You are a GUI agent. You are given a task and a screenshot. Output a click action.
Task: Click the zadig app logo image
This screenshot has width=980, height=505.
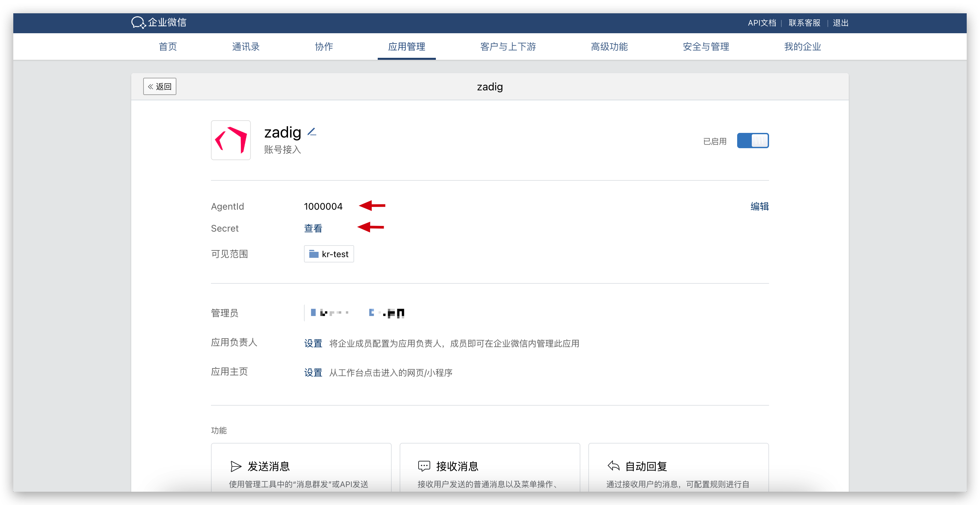coord(231,141)
